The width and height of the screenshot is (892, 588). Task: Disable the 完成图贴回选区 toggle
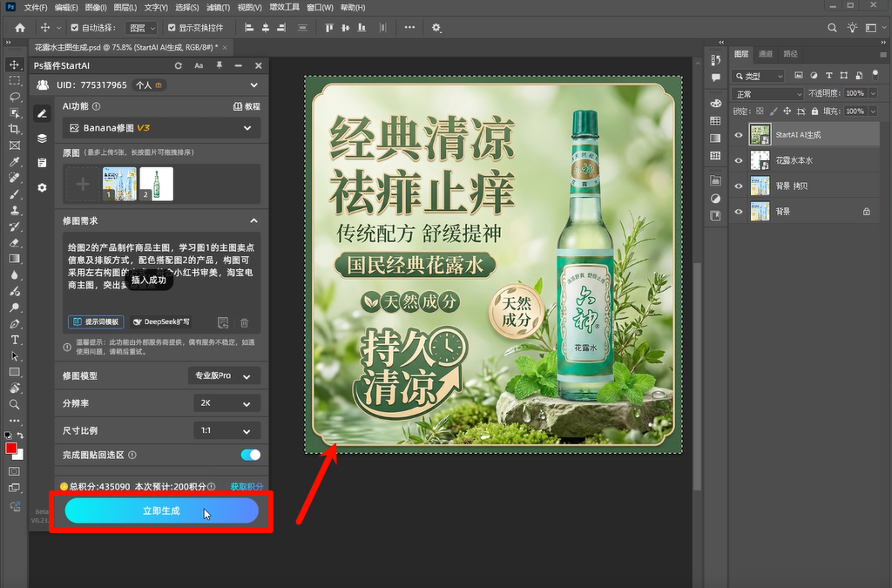(x=250, y=454)
